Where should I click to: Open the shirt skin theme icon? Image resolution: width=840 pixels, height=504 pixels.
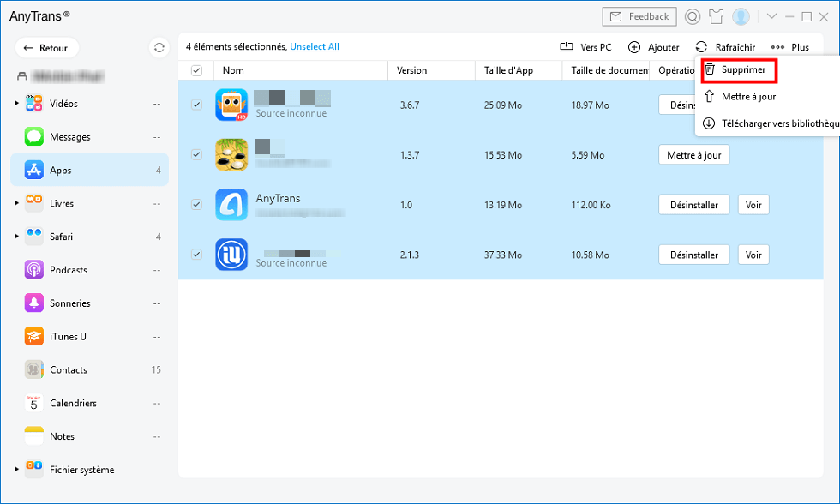(717, 17)
